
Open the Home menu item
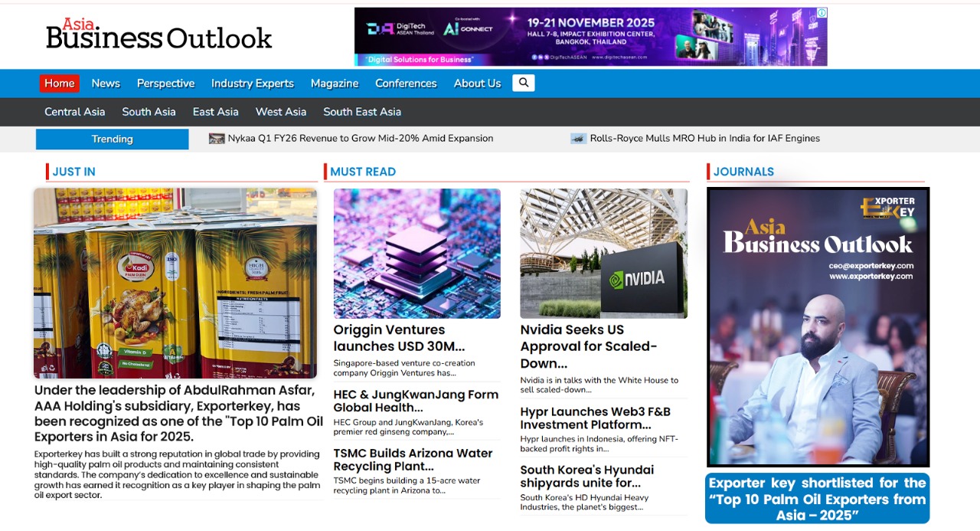[x=60, y=84]
